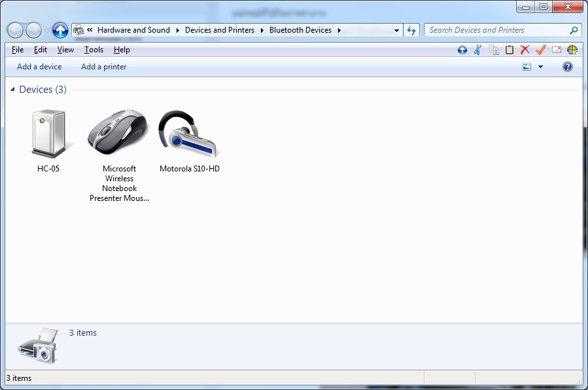This screenshot has height=390, width=588.
Task: Click the Change your view icon
Action: (527, 67)
